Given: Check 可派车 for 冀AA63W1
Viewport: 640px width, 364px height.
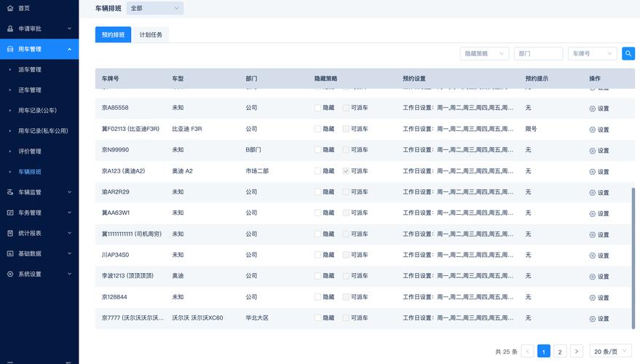Looking at the screenshot, I should pos(346,213).
